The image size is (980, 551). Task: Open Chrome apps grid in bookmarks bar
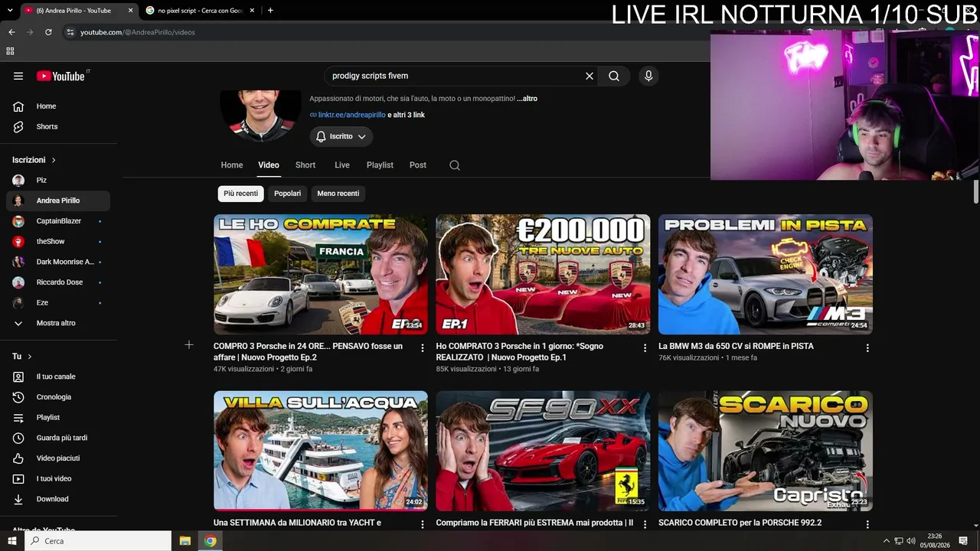pyautogui.click(x=10, y=51)
